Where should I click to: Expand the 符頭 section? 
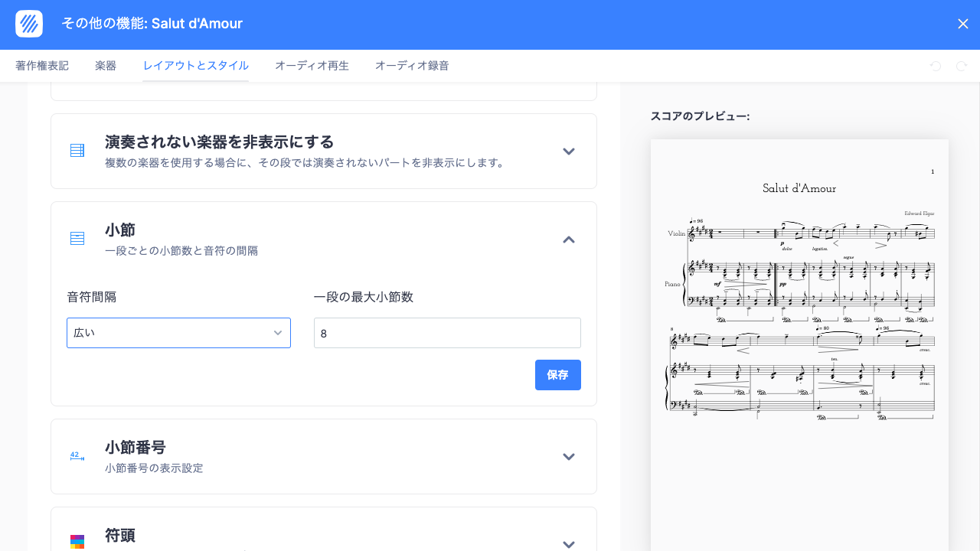point(569,543)
